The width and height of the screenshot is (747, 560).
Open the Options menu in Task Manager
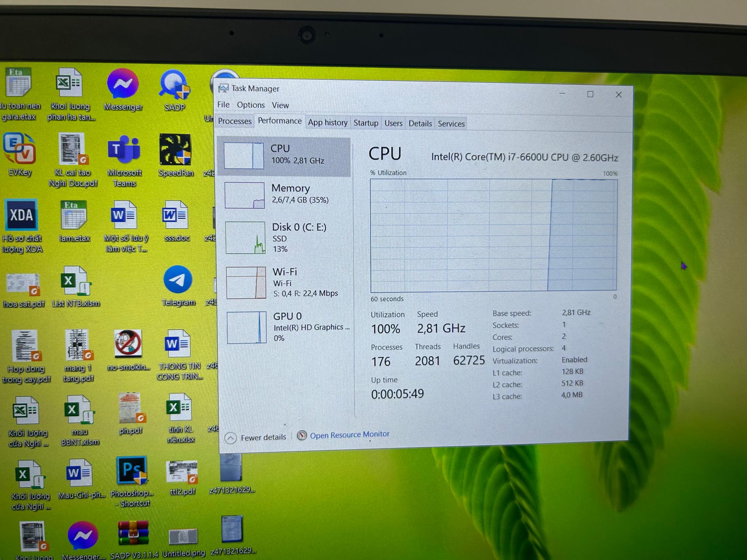point(251,105)
